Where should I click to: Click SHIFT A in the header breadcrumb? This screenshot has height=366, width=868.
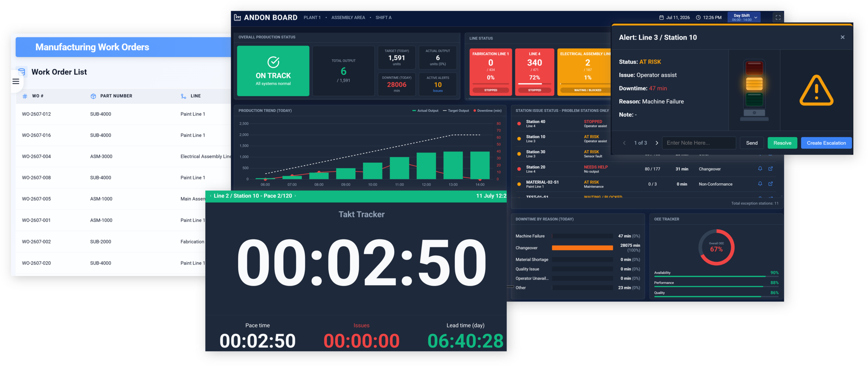(383, 18)
